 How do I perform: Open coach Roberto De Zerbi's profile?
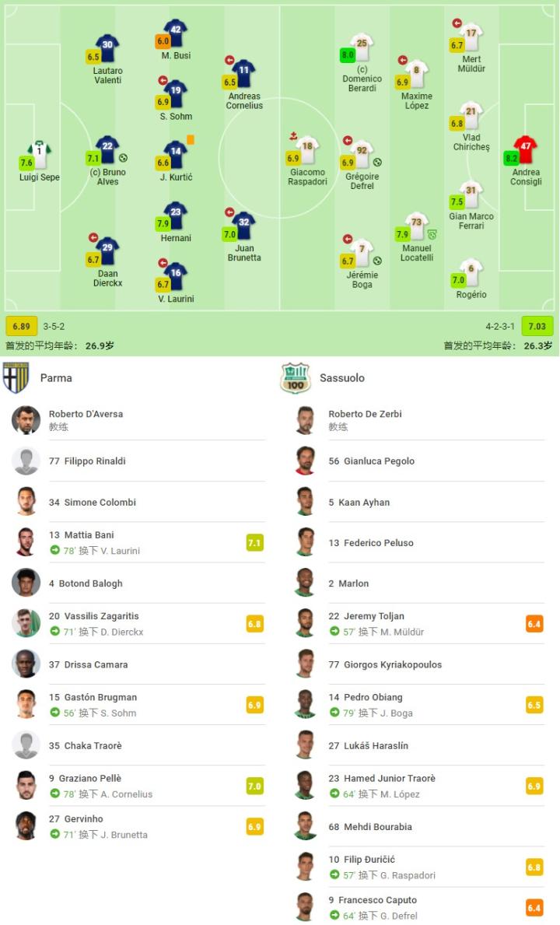coord(365,414)
